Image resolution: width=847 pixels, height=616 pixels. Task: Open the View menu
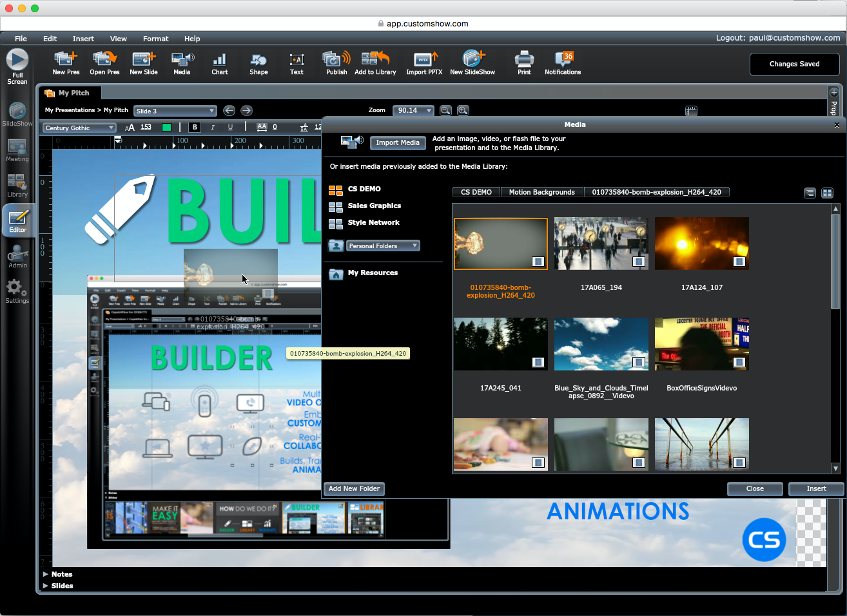click(118, 39)
